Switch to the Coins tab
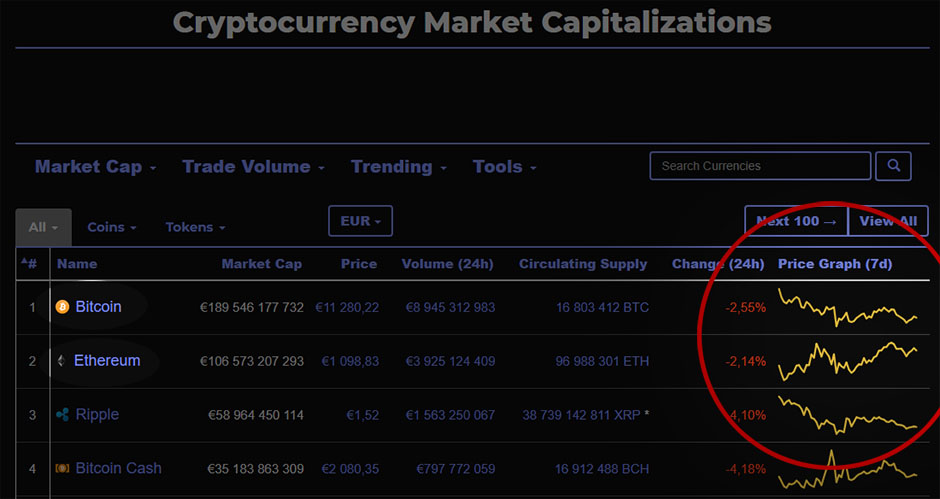Viewport: 940px width, 499px height. pyautogui.click(x=111, y=227)
